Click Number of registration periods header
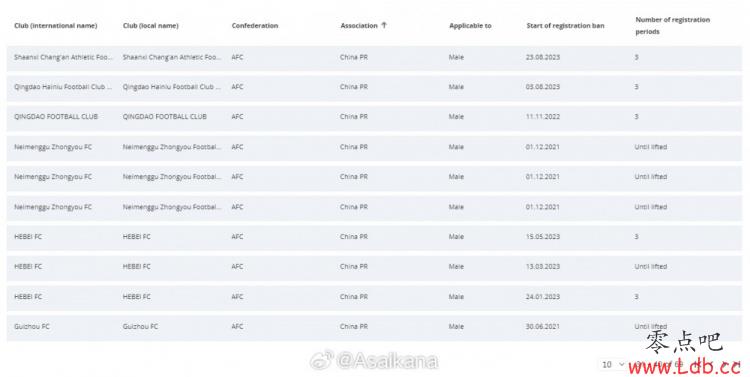The height and width of the screenshot is (377, 750). (673, 25)
